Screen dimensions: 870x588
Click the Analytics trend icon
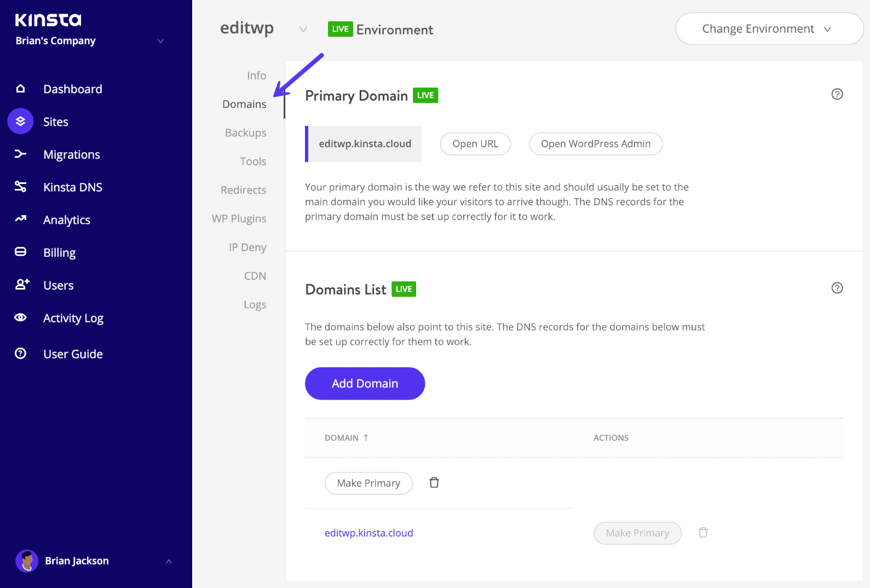click(x=20, y=219)
